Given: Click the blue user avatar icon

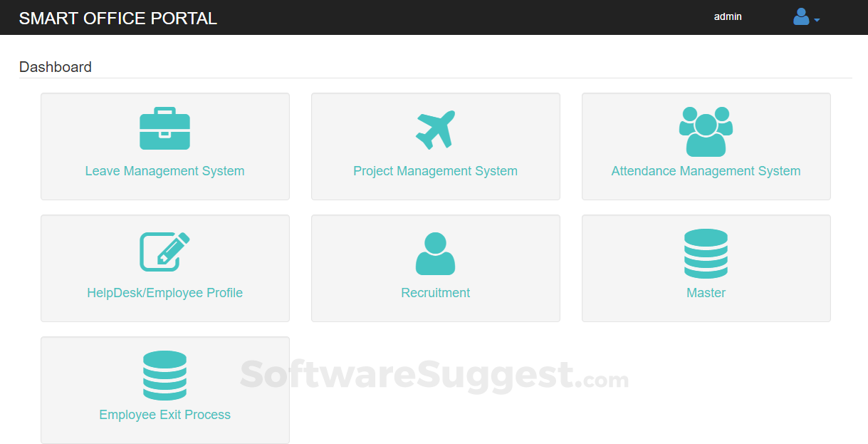Looking at the screenshot, I should pos(801,17).
